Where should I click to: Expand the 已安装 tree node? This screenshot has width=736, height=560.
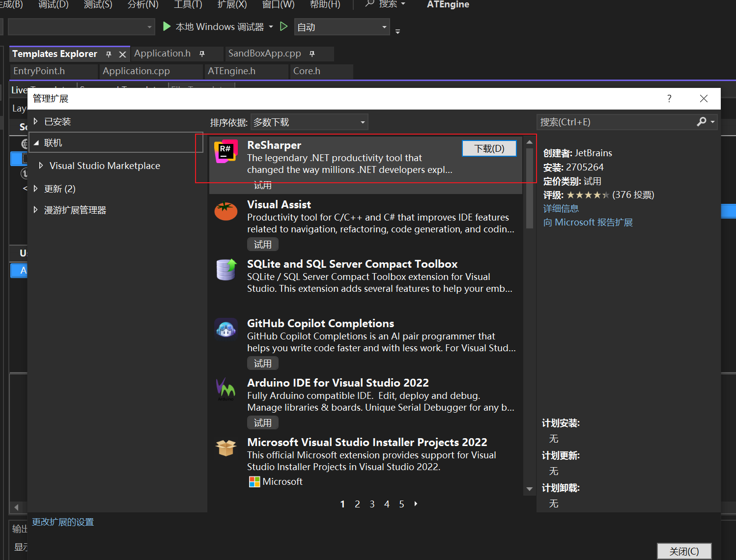click(35, 121)
